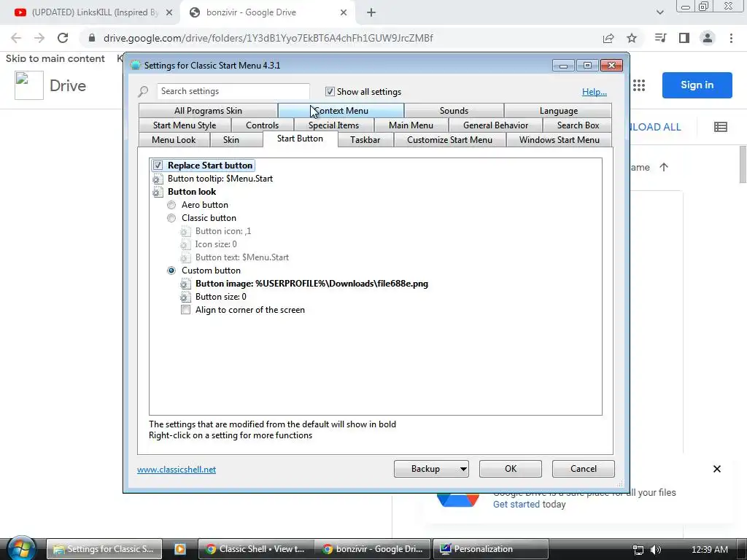Open the media player taskbar icon

tap(180, 549)
